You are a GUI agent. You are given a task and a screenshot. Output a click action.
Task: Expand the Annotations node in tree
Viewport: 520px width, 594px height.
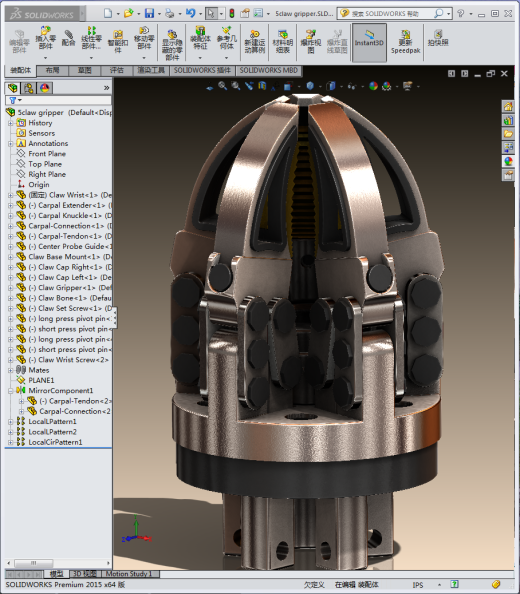pyautogui.click(x=11, y=144)
